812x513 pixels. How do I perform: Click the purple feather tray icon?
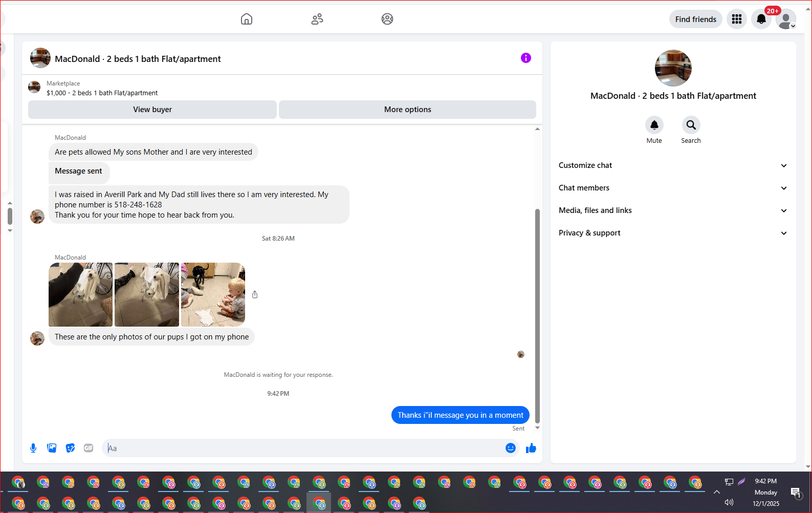(x=741, y=482)
